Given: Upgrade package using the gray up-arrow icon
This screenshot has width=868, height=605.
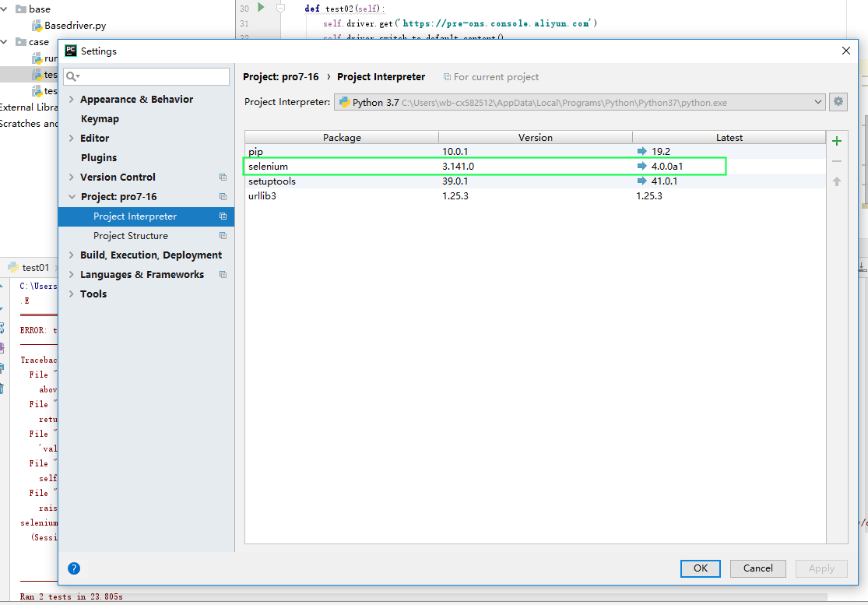Looking at the screenshot, I should pos(837,181).
